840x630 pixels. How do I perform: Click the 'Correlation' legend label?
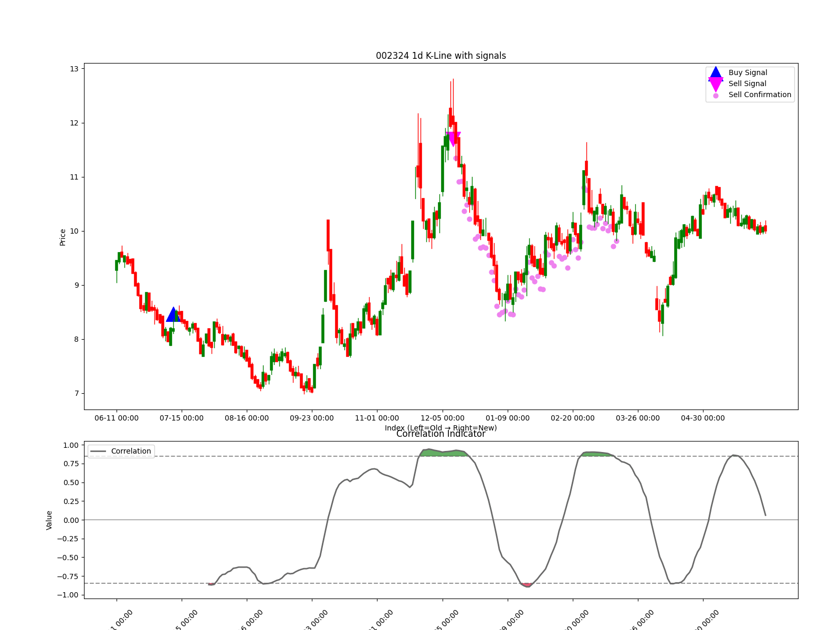(131, 451)
